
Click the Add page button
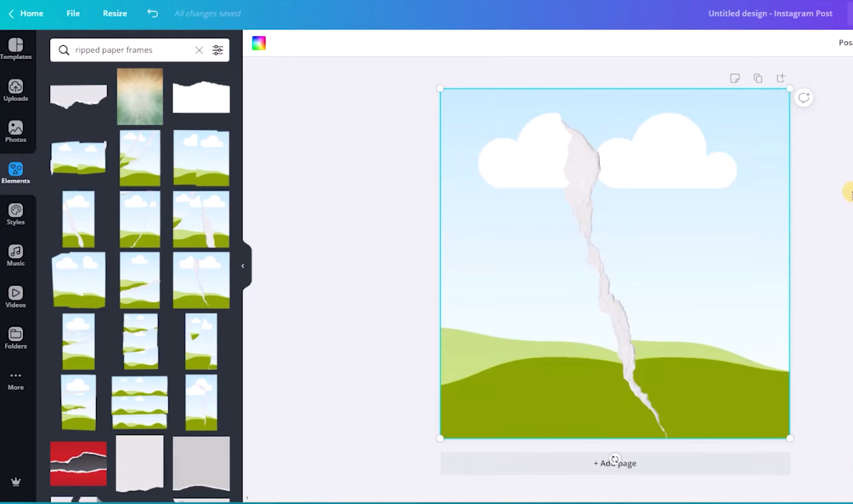615,463
